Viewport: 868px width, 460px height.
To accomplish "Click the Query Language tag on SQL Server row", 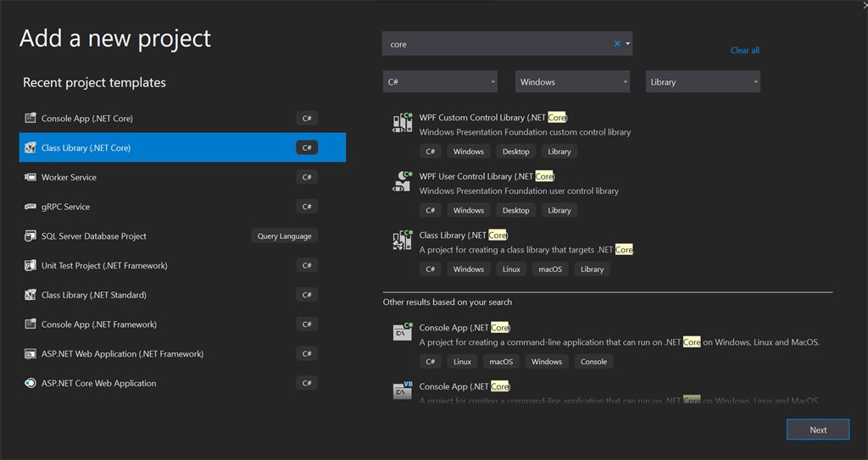I will (285, 236).
